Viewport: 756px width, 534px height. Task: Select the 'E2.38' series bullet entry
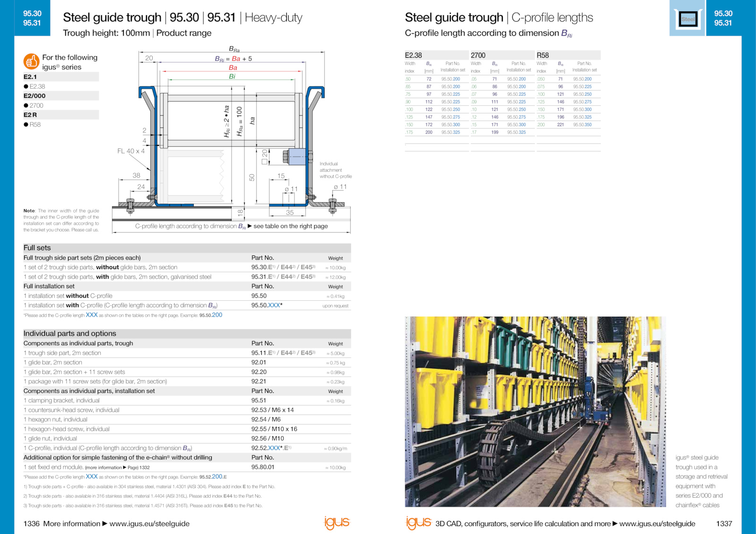coord(34,86)
